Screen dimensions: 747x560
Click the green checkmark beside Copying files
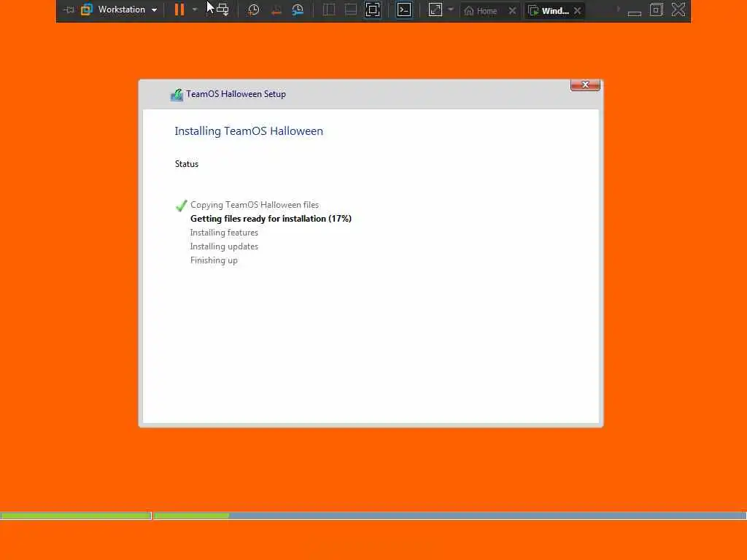click(x=181, y=205)
